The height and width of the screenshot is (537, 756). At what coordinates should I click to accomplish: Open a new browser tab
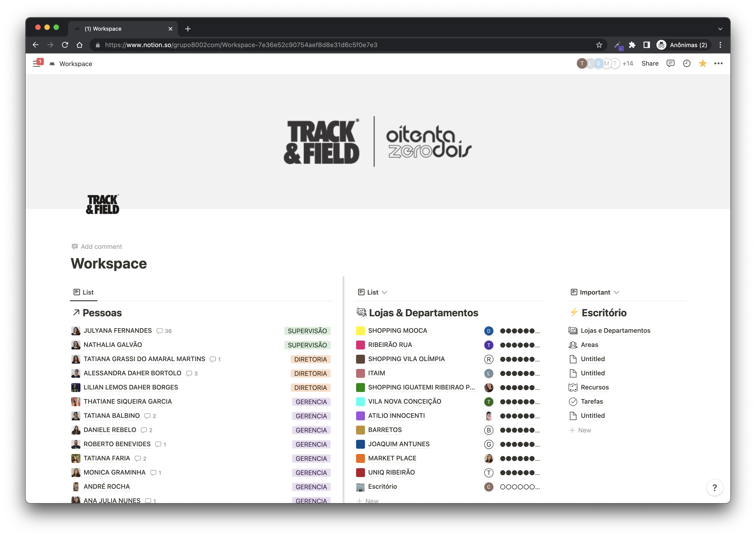click(x=188, y=29)
